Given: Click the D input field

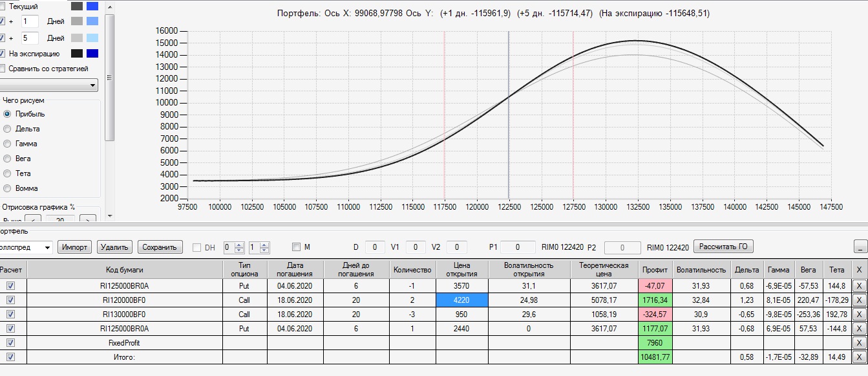Looking at the screenshot, I should [375, 247].
